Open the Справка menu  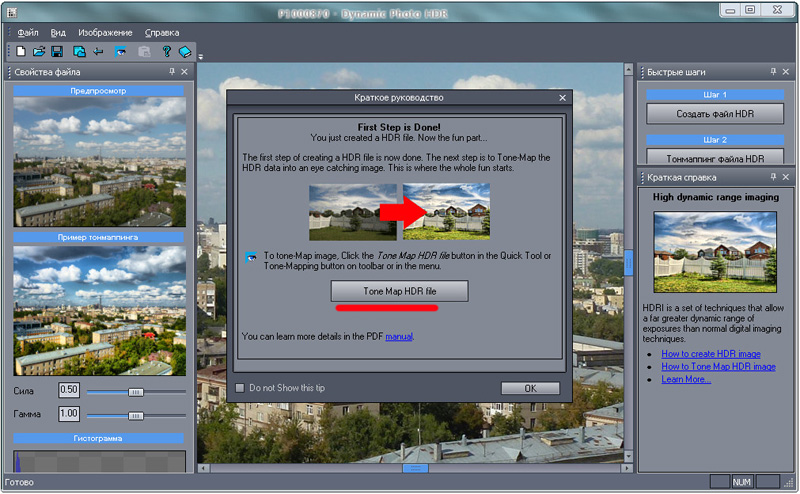tap(162, 33)
